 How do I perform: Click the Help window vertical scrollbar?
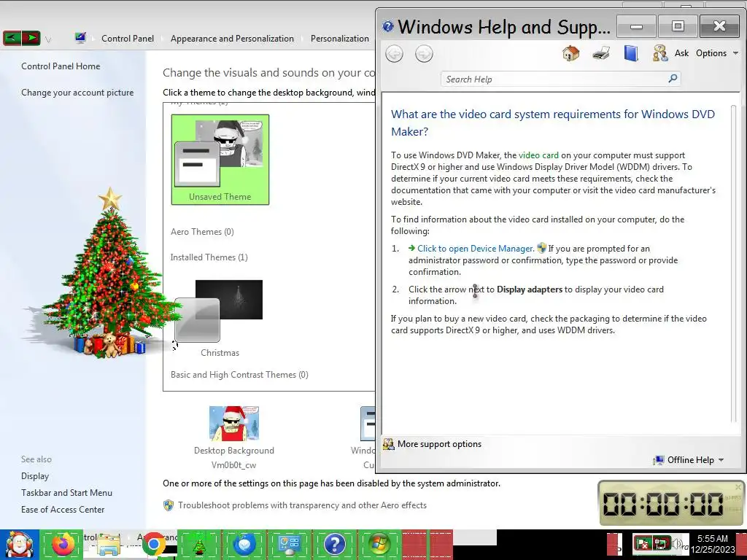click(x=734, y=262)
